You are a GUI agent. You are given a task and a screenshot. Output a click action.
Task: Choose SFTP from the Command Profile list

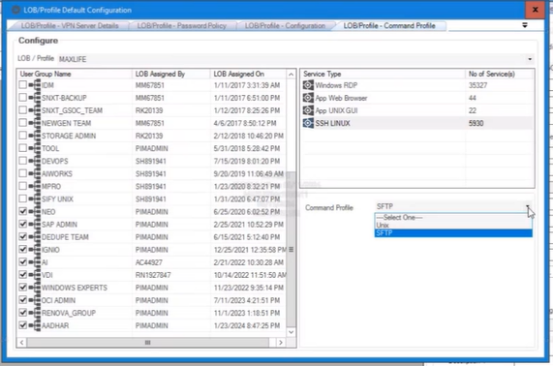[x=453, y=233]
